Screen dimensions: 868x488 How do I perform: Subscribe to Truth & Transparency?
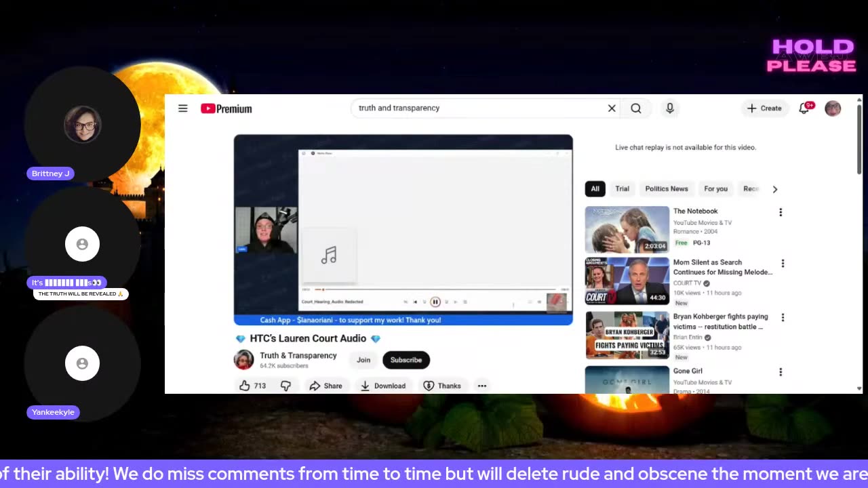point(406,360)
